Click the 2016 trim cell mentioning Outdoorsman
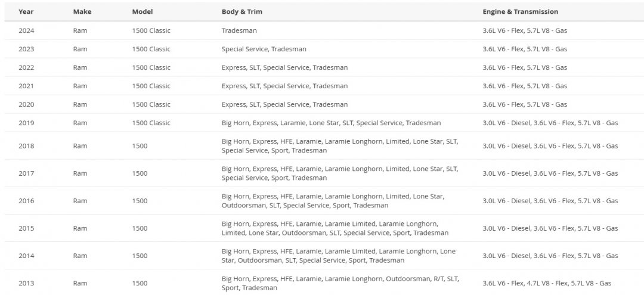This screenshot has height=295, width=644. point(333,201)
